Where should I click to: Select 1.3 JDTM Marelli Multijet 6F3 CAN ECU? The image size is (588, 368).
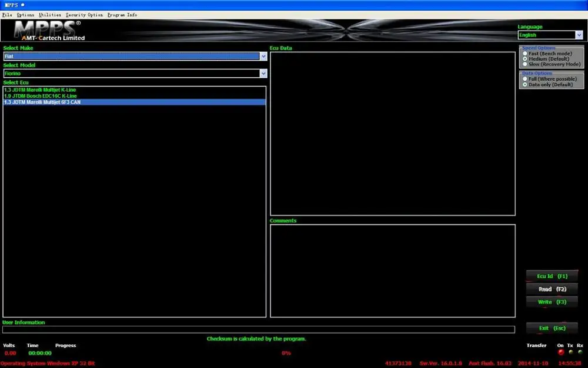click(x=134, y=102)
